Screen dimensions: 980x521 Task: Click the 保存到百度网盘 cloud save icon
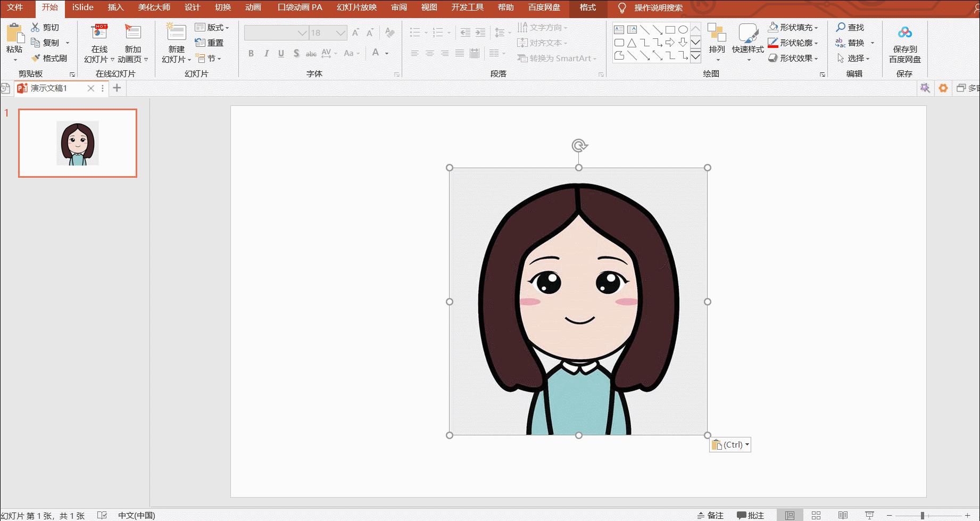point(904,33)
